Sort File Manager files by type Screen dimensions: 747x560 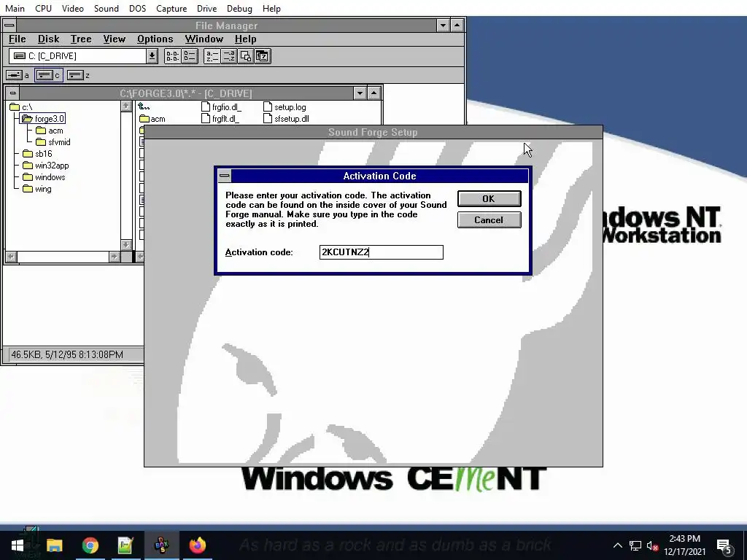(x=228, y=56)
